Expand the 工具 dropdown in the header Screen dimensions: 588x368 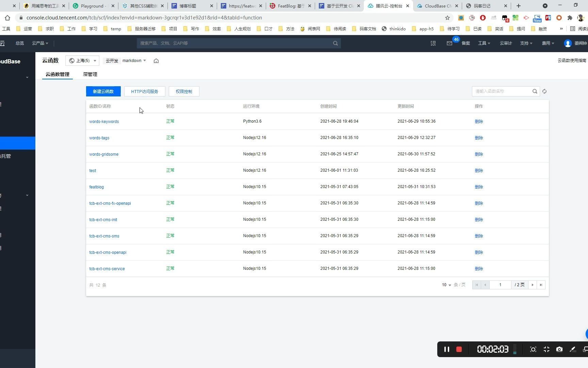pyautogui.click(x=484, y=43)
